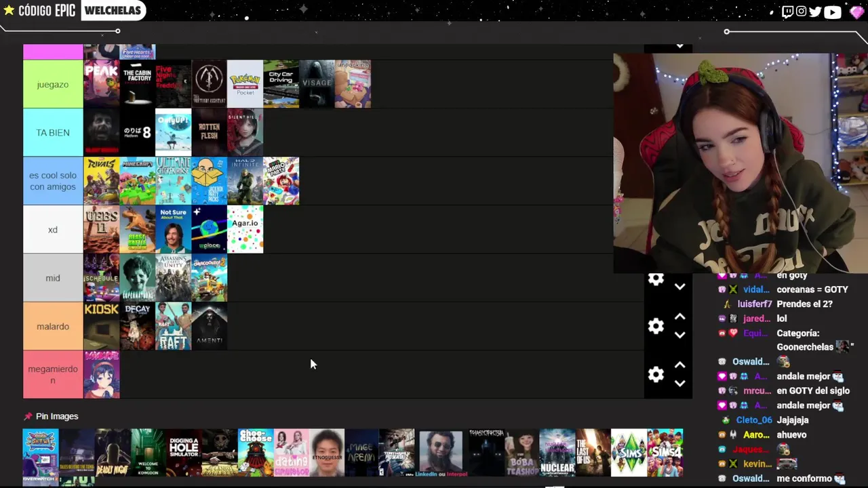Pick the Dating Simulator image in pool
This screenshot has height=488, width=868.
coord(291,452)
